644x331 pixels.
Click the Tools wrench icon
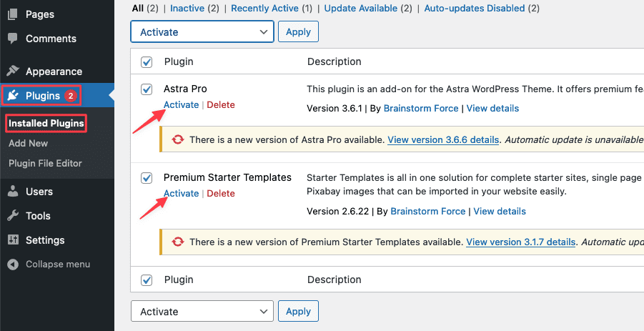pos(13,216)
